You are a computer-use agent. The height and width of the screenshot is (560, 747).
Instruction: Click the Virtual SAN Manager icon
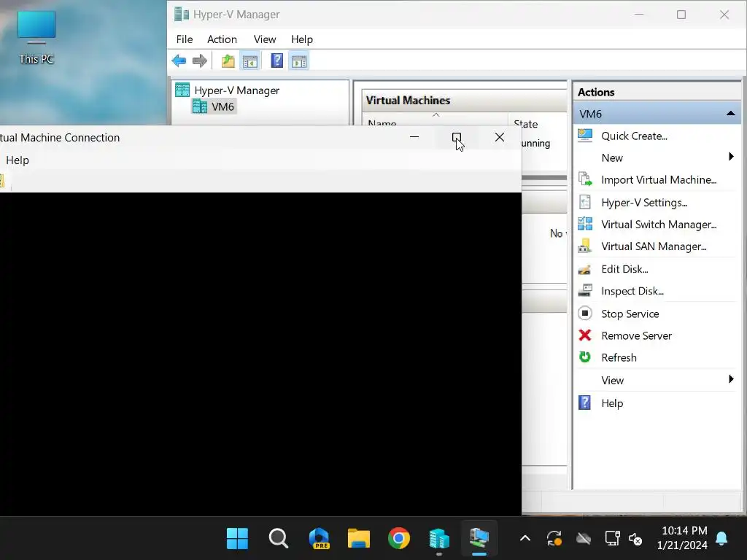(x=585, y=246)
